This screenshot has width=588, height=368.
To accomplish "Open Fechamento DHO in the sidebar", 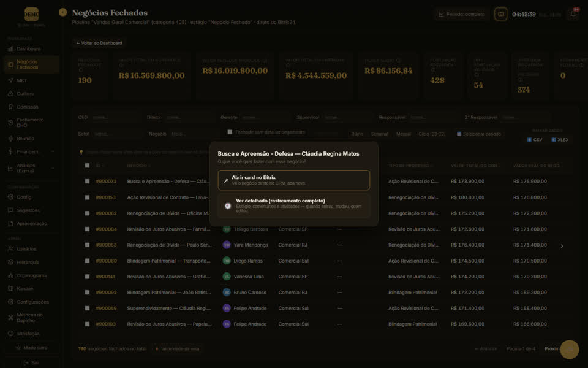I will pos(31,123).
